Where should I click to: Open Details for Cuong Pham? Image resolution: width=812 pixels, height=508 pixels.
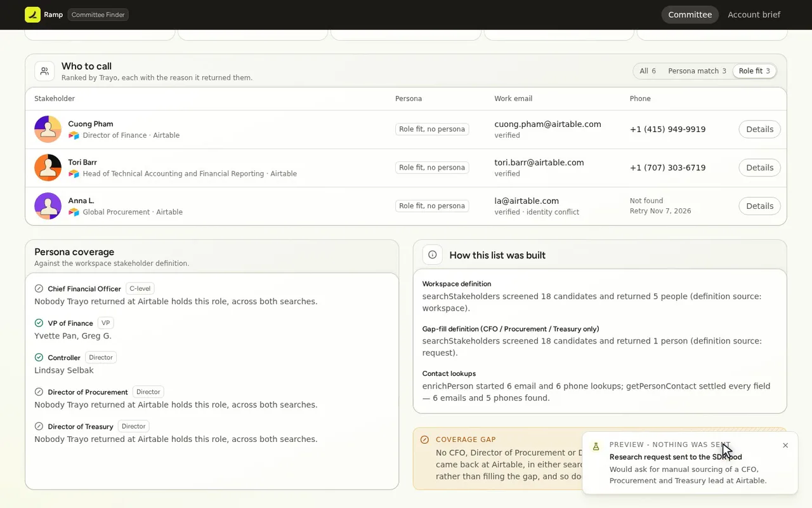pos(759,130)
